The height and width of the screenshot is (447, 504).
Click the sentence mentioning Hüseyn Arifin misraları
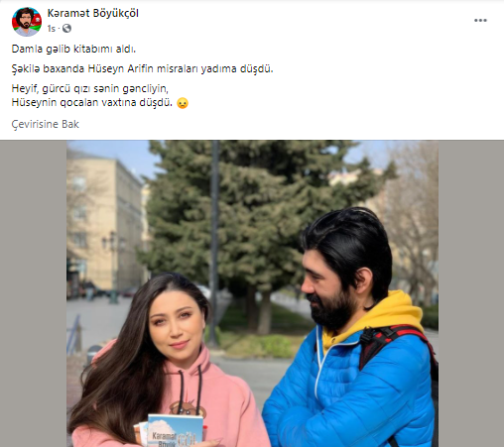click(142, 68)
